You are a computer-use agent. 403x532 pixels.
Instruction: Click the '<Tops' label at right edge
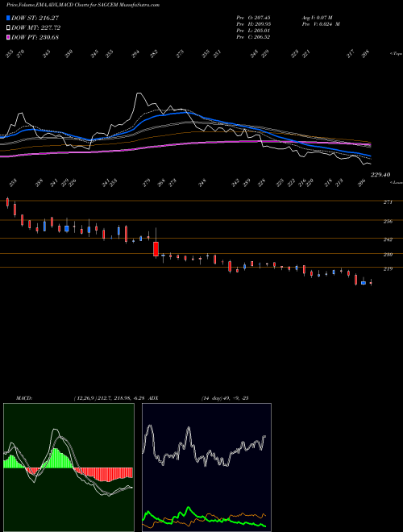pos(396,53)
